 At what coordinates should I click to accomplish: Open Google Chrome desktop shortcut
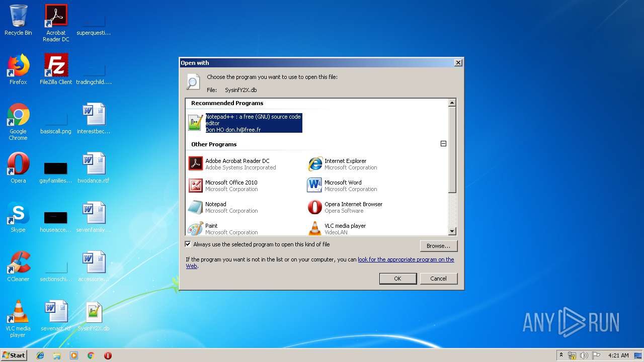[18, 122]
